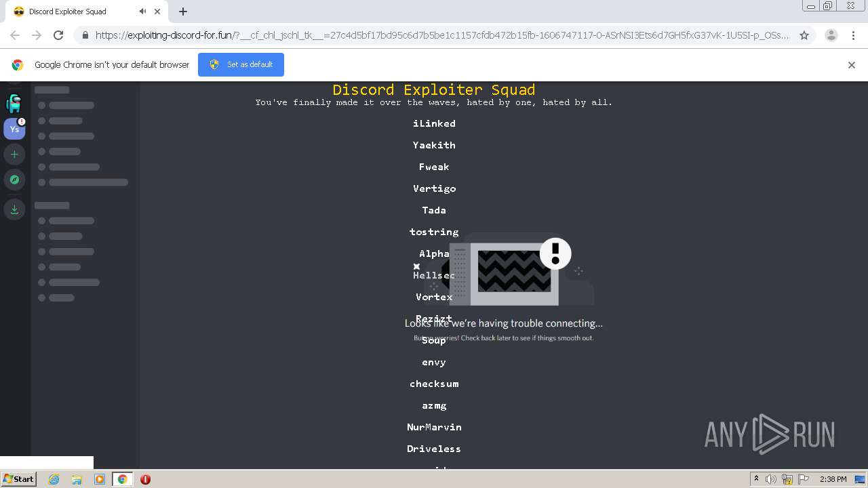The height and width of the screenshot is (488, 868).
Task: Open a new tab with plus button
Action: tap(183, 12)
